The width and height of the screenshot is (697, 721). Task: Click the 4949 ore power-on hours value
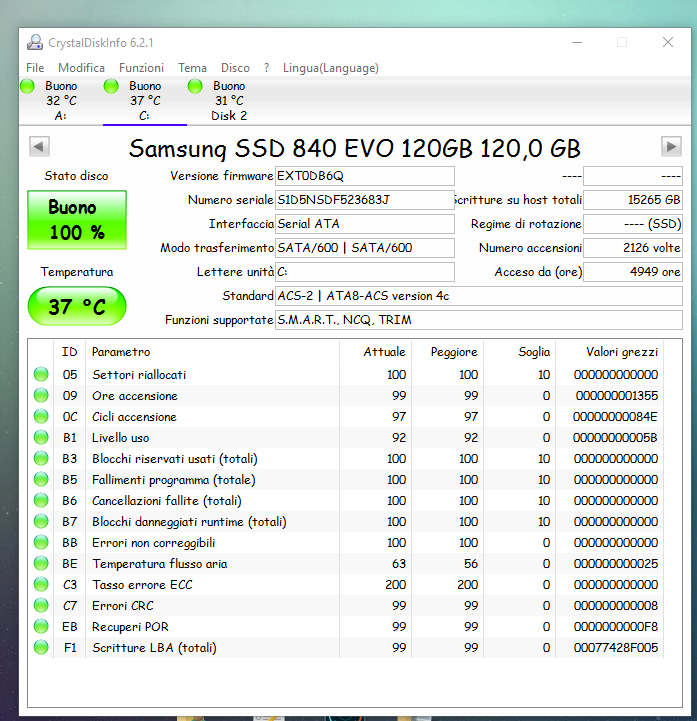(x=633, y=272)
